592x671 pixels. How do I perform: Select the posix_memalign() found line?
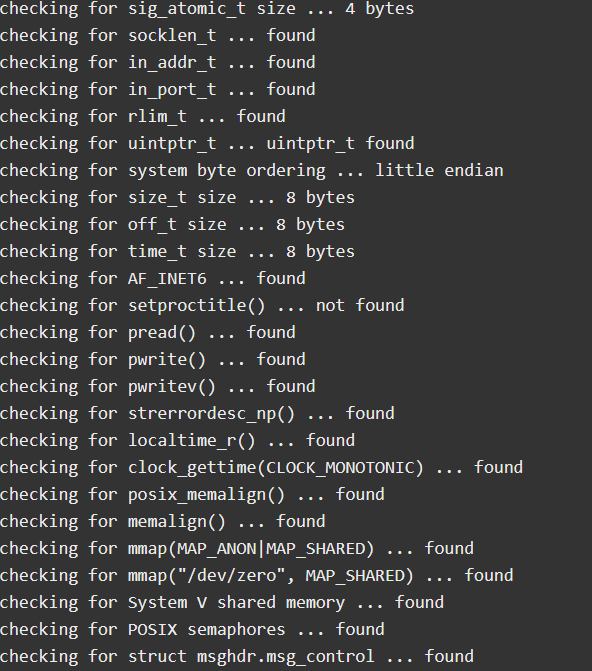pos(192,494)
